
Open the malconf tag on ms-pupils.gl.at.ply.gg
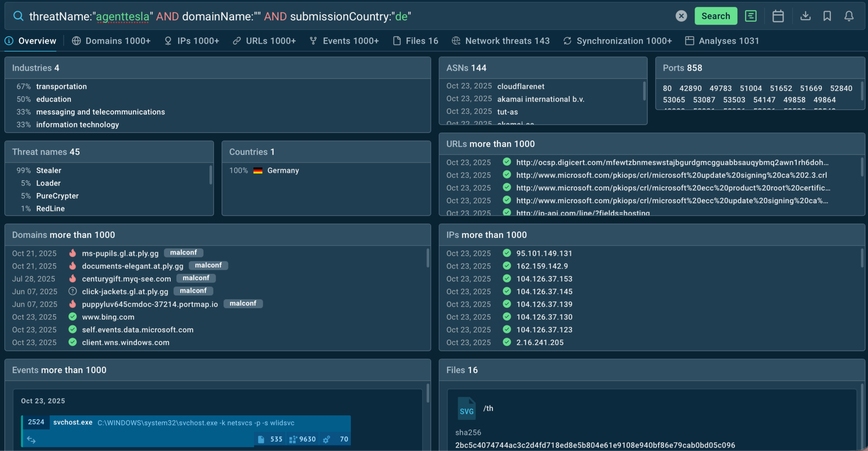[184, 252]
